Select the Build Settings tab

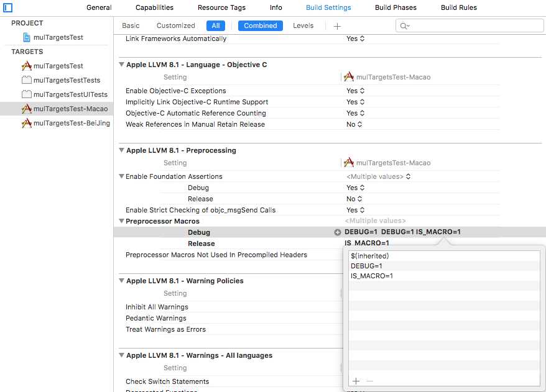point(328,7)
